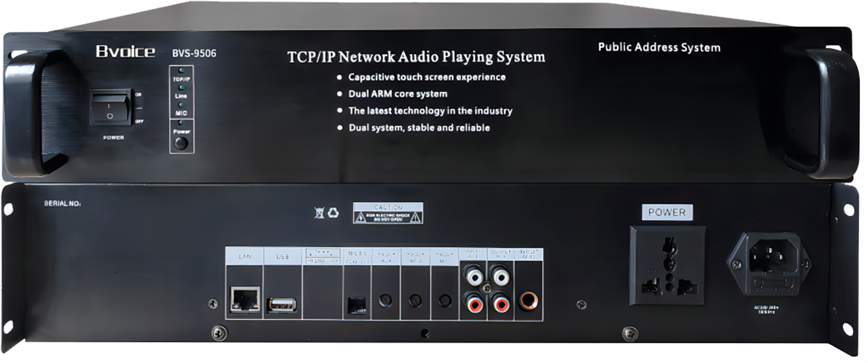Click the USB label on rear panel
The width and height of the screenshot is (868, 363).
pyautogui.click(x=283, y=256)
